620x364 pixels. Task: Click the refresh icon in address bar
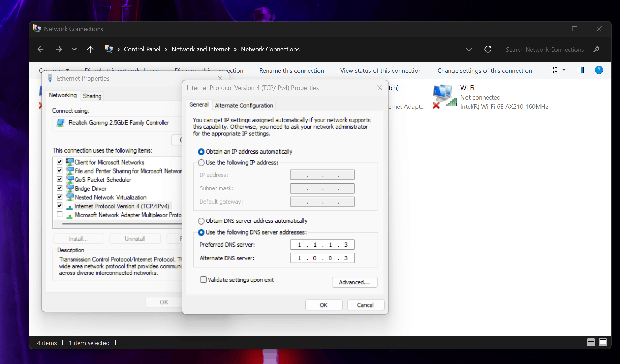point(488,49)
